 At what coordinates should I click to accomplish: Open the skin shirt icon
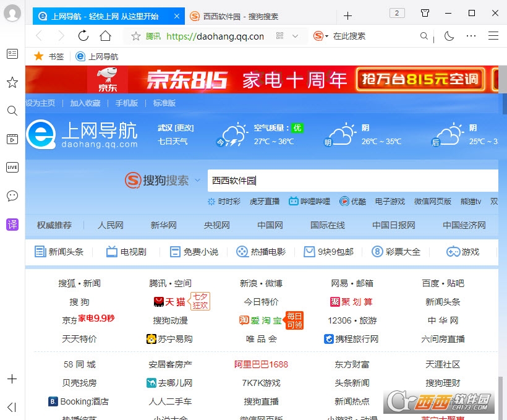pyautogui.click(x=425, y=13)
